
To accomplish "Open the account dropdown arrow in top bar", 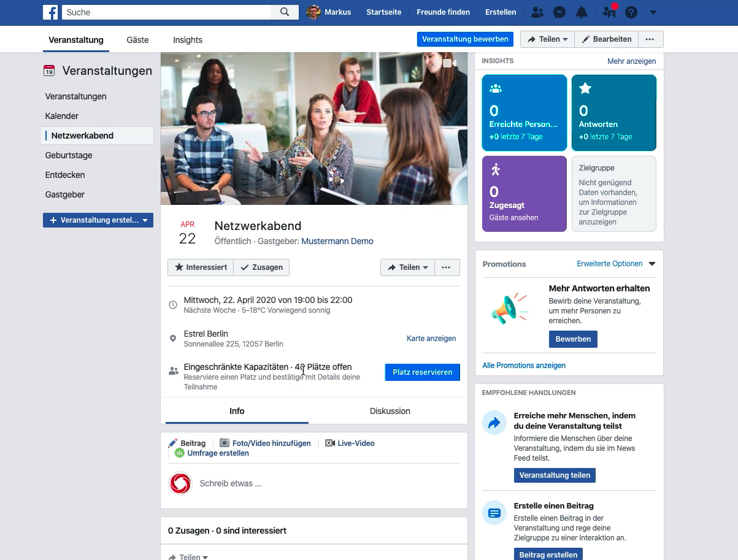I will (x=653, y=12).
